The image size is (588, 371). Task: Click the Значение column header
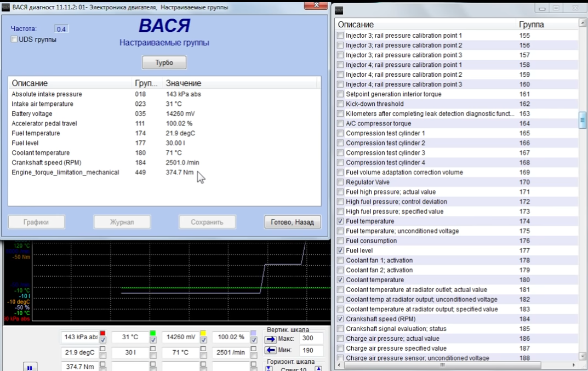[184, 83]
